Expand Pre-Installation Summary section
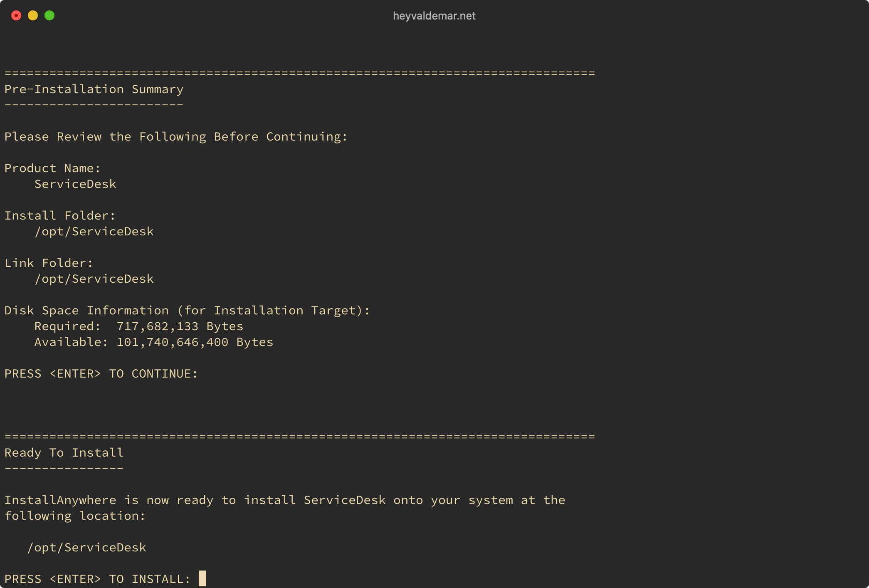This screenshot has width=869, height=588. point(95,89)
